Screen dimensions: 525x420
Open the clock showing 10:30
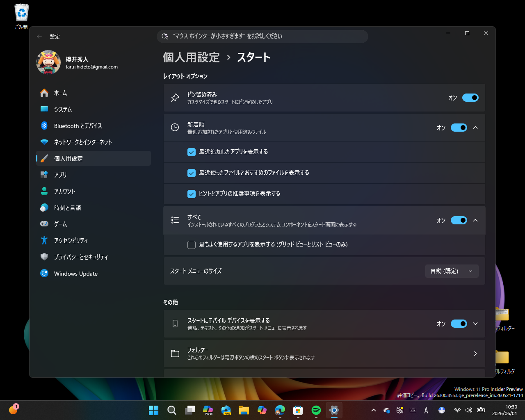[504, 410]
